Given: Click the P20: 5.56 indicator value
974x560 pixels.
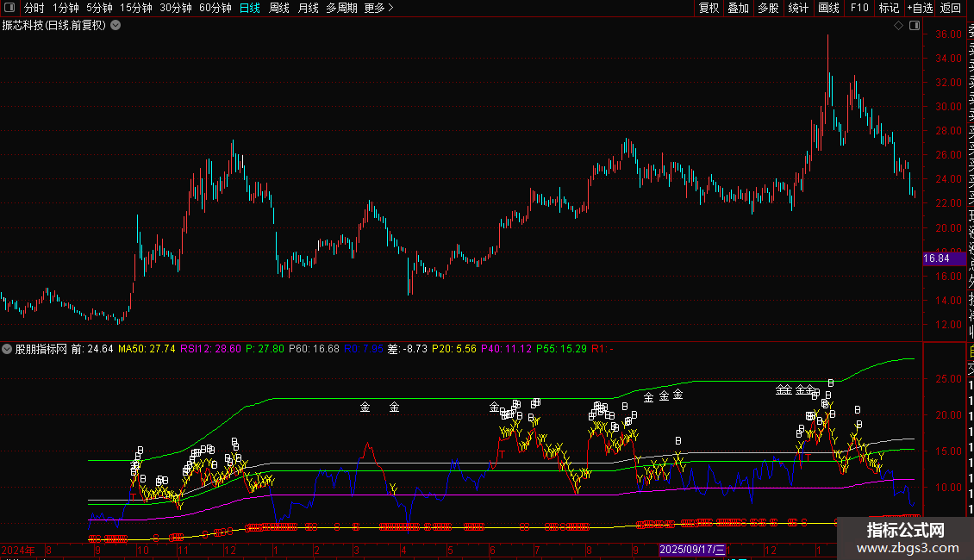Looking at the screenshot, I should (454, 349).
